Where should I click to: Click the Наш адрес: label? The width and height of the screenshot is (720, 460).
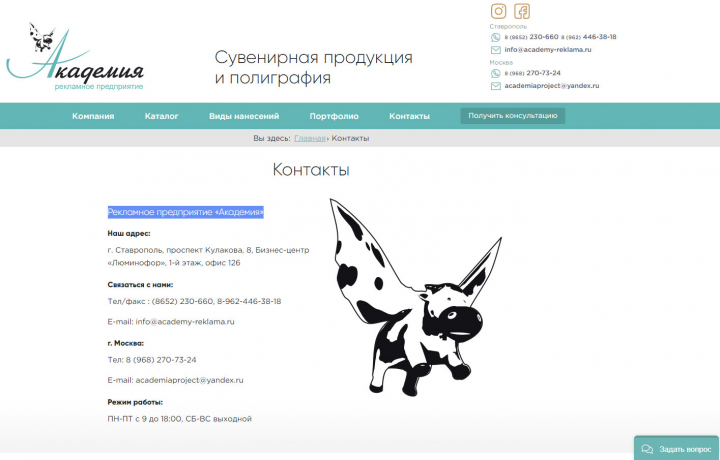pos(129,233)
